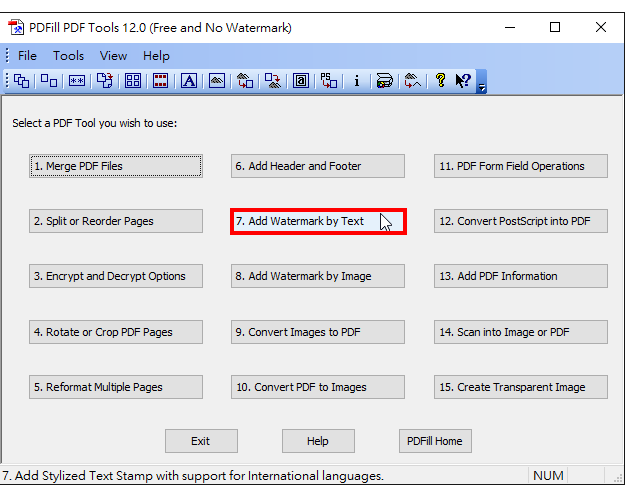Click the Split or Reorder toolbar icon
The height and width of the screenshot is (489, 633).
(x=49, y=81)
